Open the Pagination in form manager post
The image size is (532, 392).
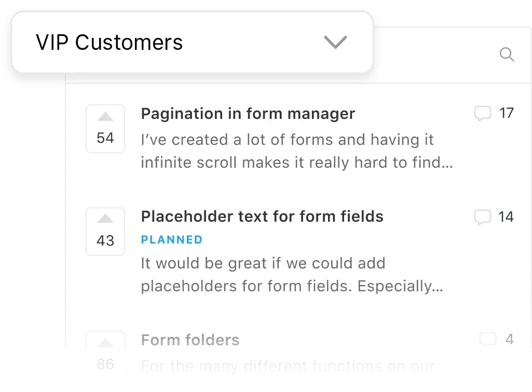[x=247, y=113]
